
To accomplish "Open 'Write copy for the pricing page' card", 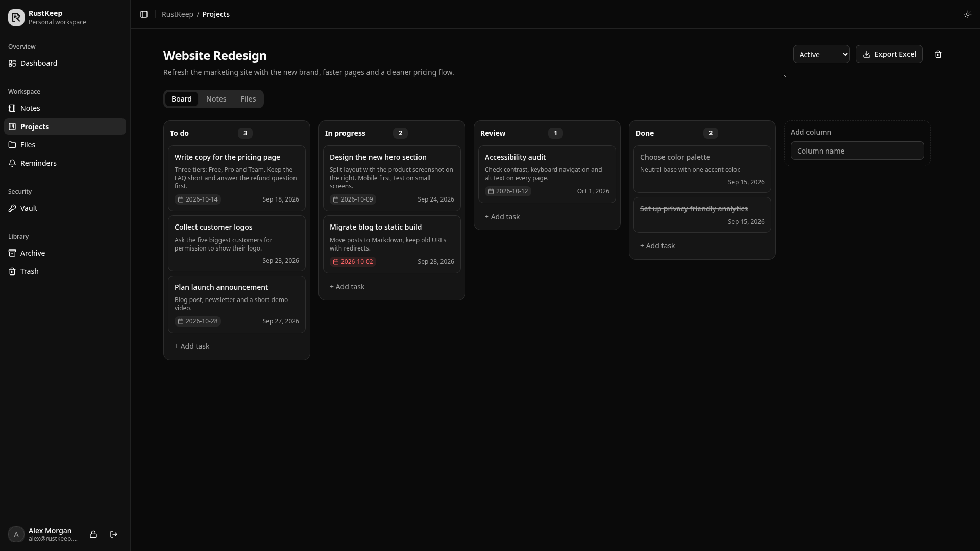I will [237, 179].
